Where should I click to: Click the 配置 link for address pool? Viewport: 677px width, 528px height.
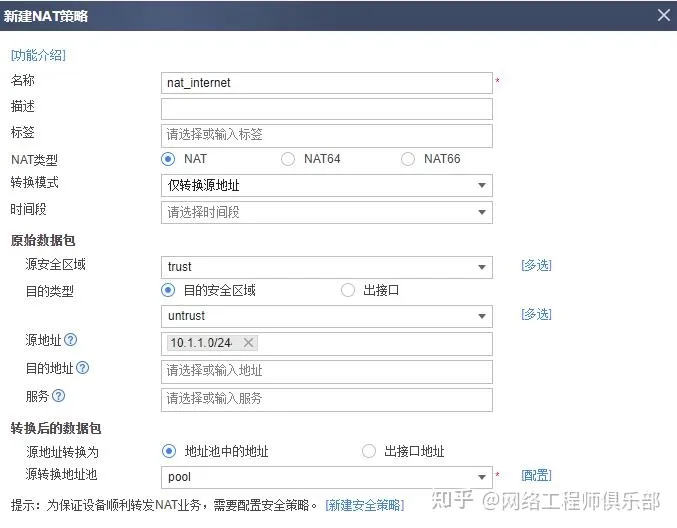point(536,475)
